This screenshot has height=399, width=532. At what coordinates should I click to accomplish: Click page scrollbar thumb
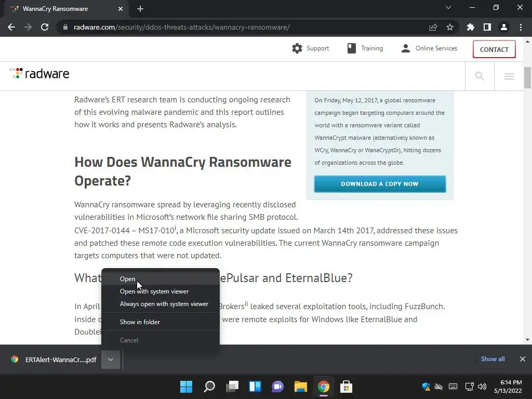tap(527, 77)
